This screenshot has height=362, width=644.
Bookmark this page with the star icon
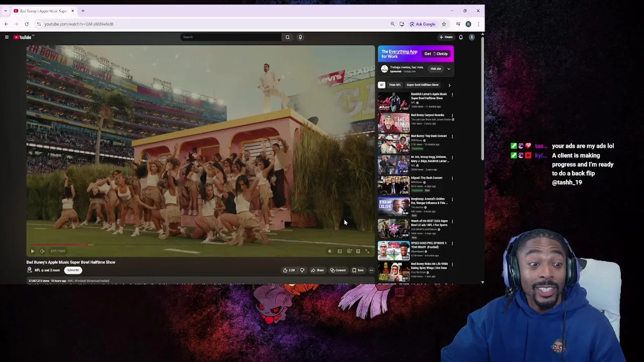pos(444,24)
